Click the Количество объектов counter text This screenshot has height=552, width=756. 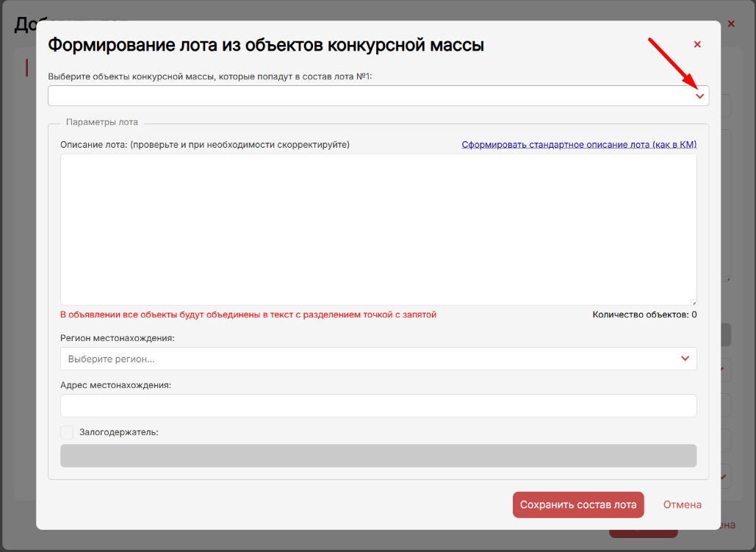(x=644, y=315)
